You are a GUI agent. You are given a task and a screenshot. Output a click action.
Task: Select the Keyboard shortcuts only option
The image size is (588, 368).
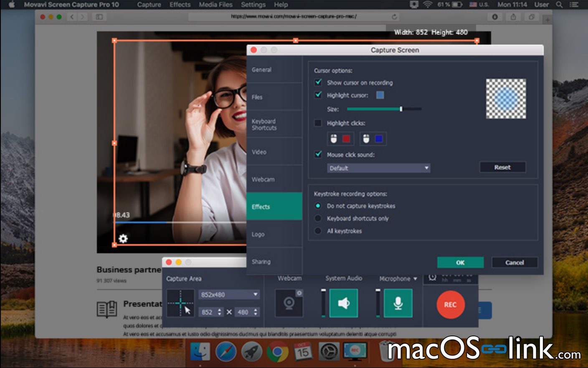[318, 218]
